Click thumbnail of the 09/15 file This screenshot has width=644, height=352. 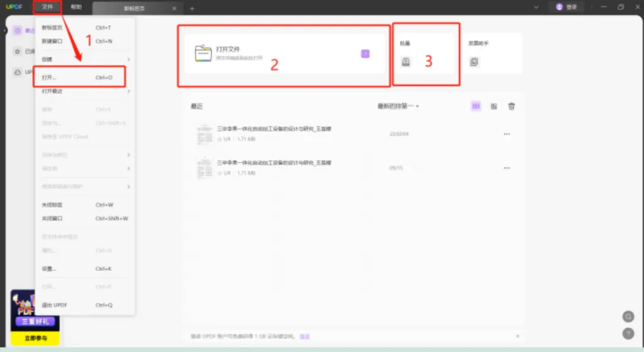click(204, 167)
